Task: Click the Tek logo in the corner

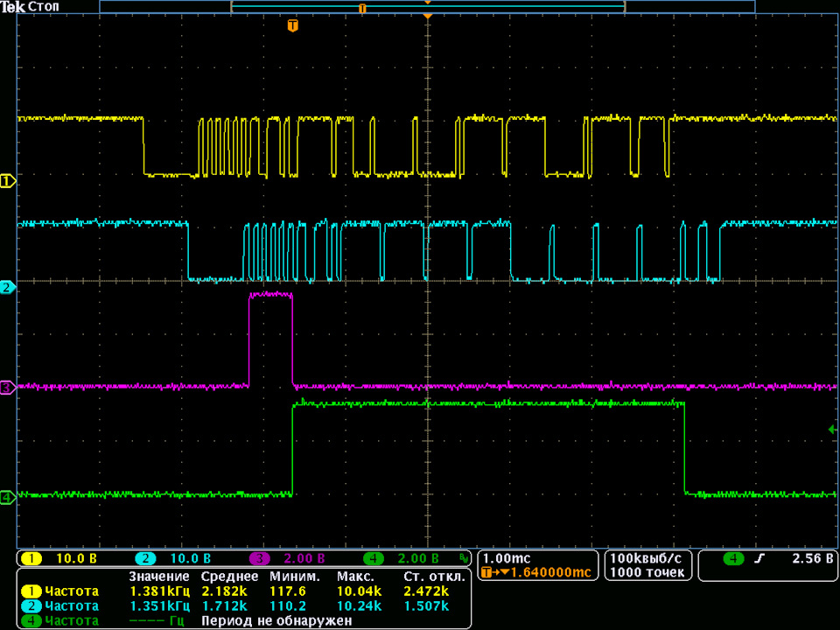Action: click(x=13, y=7)
